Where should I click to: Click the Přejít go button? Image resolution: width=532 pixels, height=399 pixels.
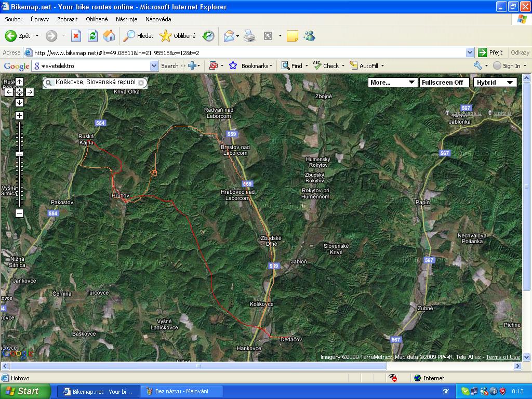click(x=491, y=52)
